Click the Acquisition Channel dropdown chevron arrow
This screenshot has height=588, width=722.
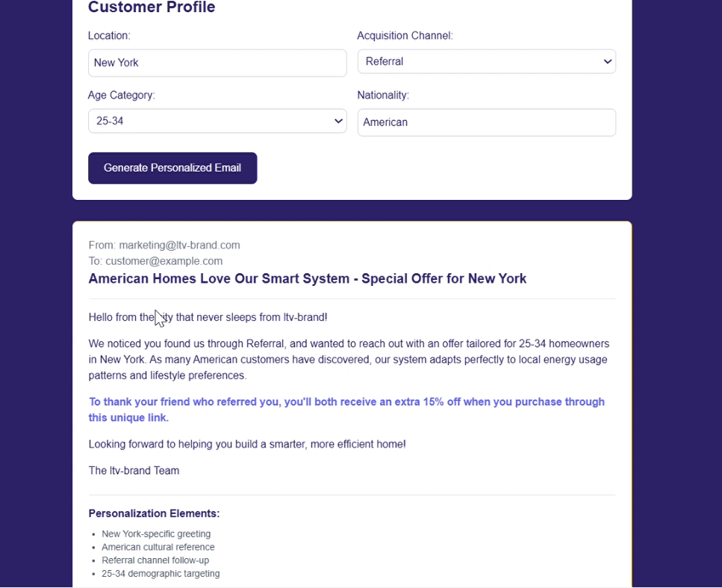click(x=607, y=62)
